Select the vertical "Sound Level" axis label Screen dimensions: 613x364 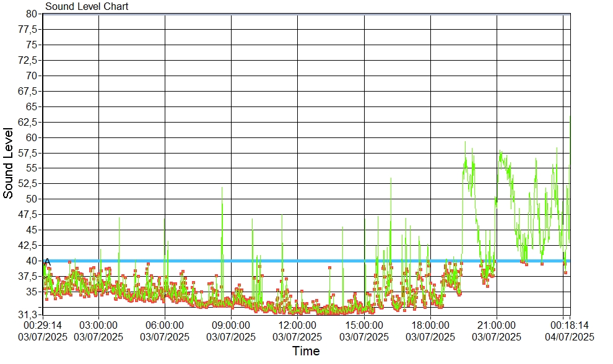[x=8, y=163]
